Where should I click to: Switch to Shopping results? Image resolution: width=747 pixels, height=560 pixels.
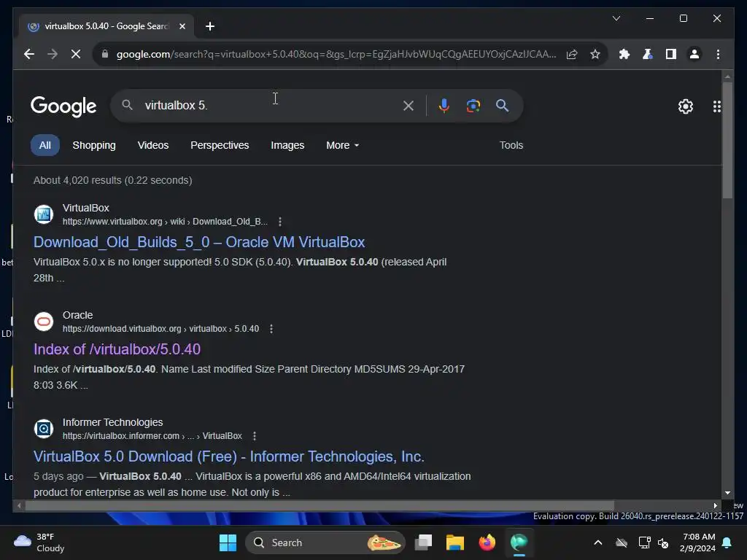[94, 145]
